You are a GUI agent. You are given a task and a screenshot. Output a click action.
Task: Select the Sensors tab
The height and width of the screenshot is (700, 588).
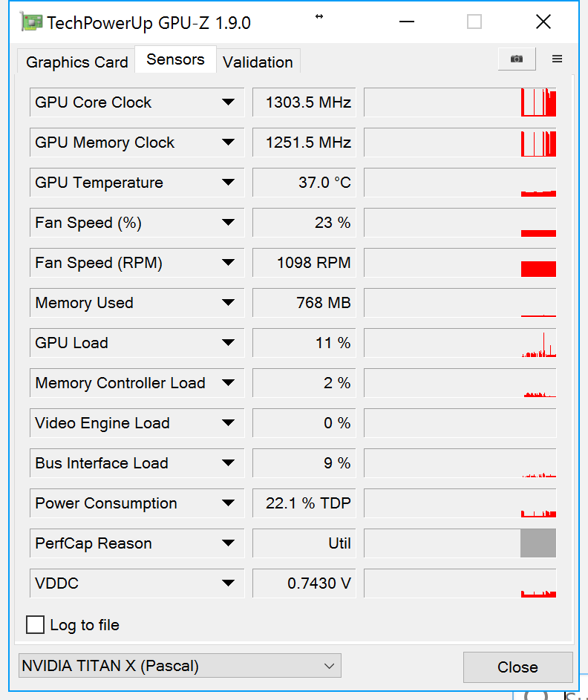[175, 59]
